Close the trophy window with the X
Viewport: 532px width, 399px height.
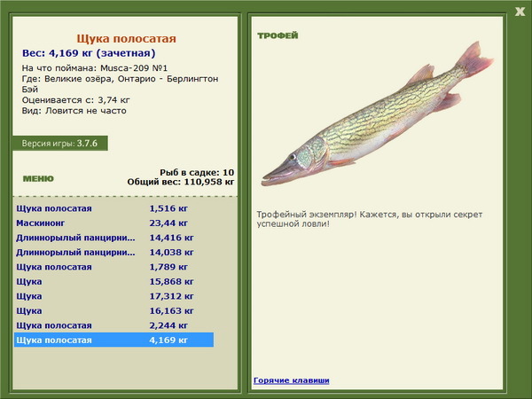point(520,12)
